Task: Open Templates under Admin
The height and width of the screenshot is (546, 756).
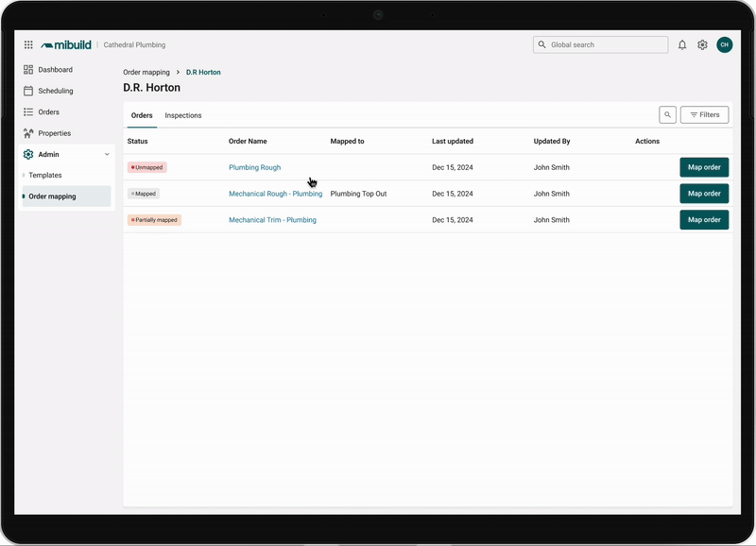Action: [44, 175]
